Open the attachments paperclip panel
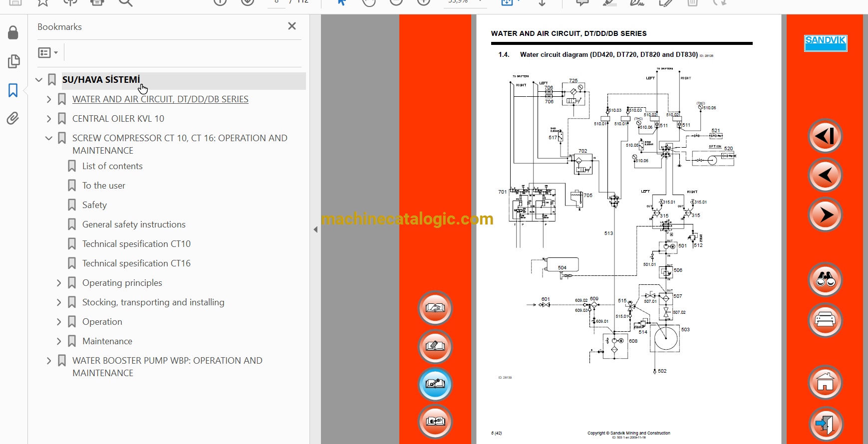This screenshot has height=444, width=868. pos(13,119)
